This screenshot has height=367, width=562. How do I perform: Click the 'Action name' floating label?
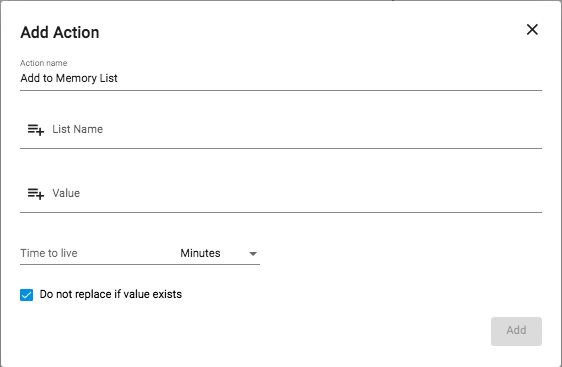43,63
